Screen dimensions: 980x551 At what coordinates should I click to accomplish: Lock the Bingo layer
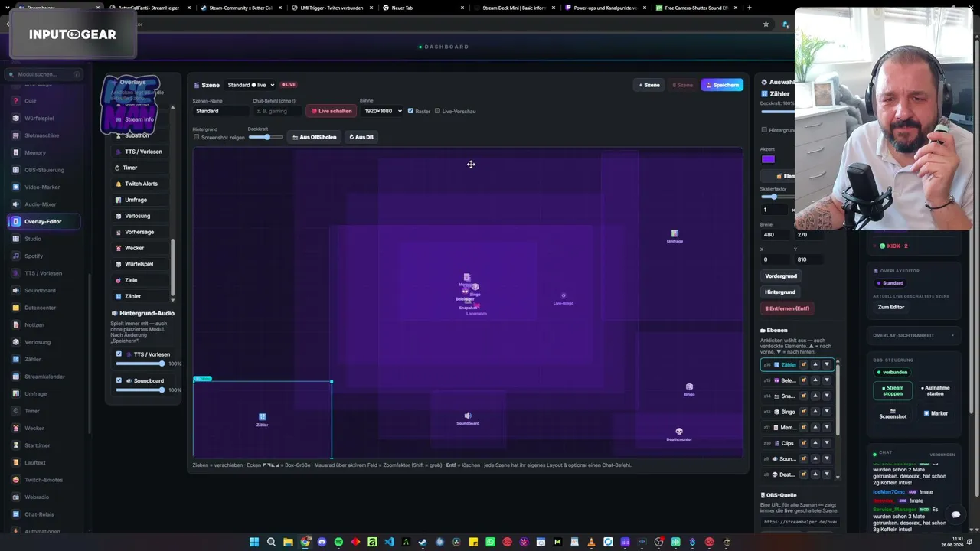[804, 412]
